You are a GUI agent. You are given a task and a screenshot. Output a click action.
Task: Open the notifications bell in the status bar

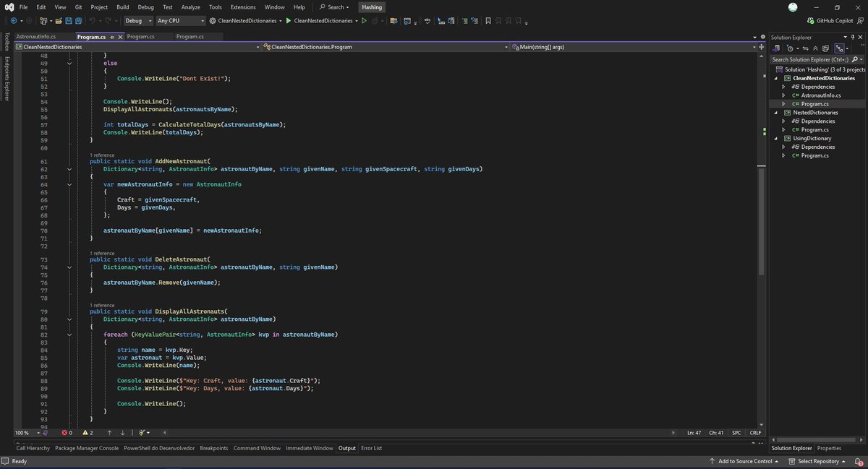coord(859,461)
